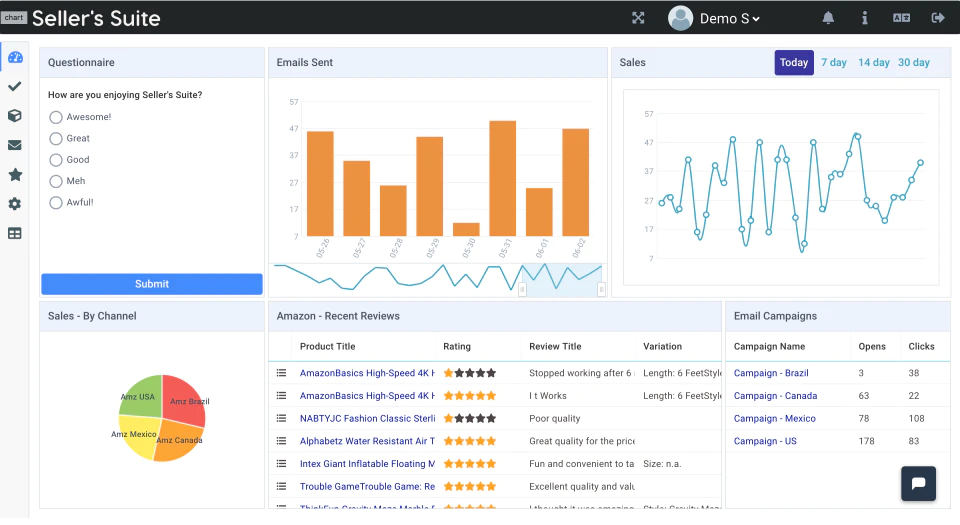Click the checkmark icon in sidebar
Viewport: 960px width, 525px height.
(15, 86)
